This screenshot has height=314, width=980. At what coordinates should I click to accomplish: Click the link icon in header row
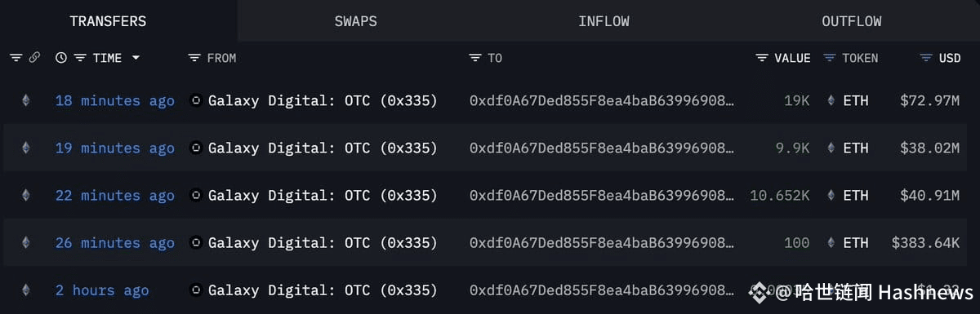click(34, 58)
